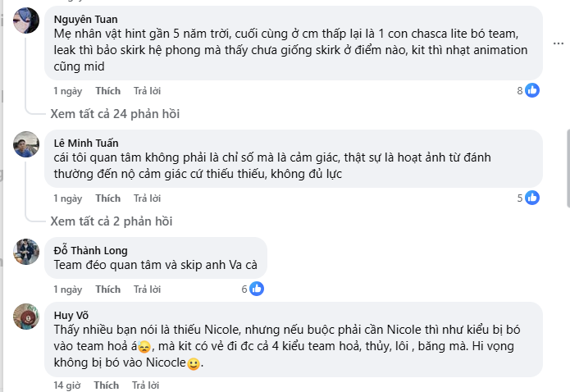Expand "Xem tất cả 24 phản hồi" replies
Screen dimensions: 570x392
(x=115, y=113)
